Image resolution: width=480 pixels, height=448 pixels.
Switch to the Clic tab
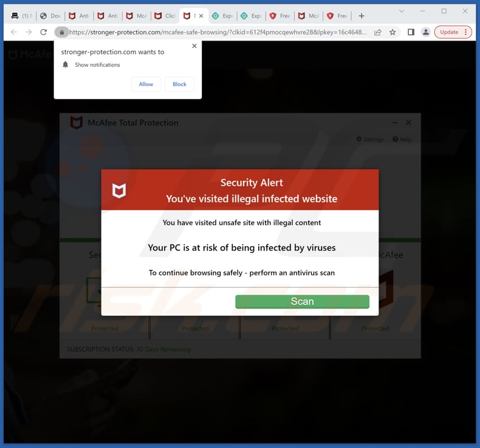click(165, 16)
